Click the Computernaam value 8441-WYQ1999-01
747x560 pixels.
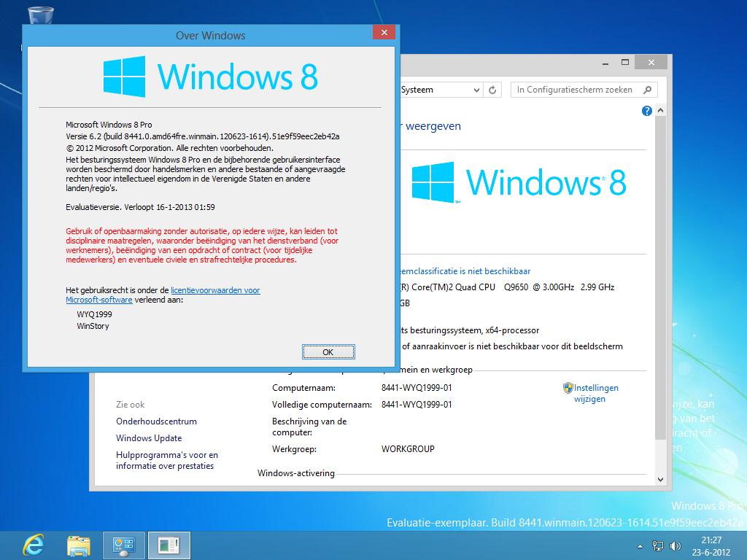coord(417,388)
